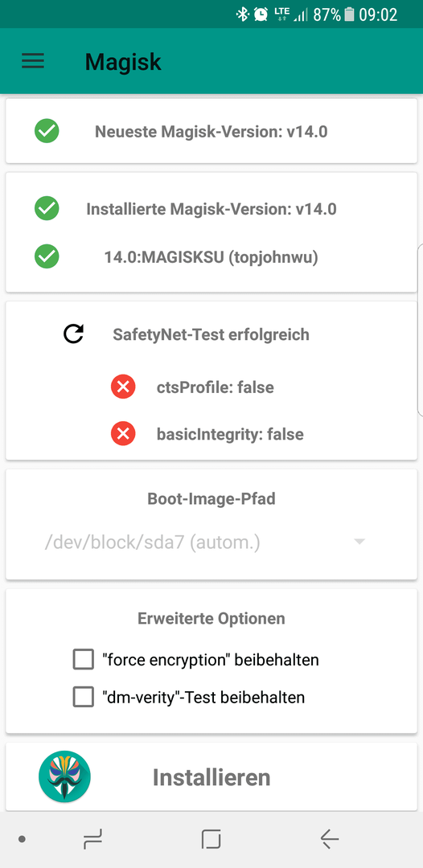The width and height of the screenshot is (423, 868).
Task: Tap the Installieren button
Action: 211,777
